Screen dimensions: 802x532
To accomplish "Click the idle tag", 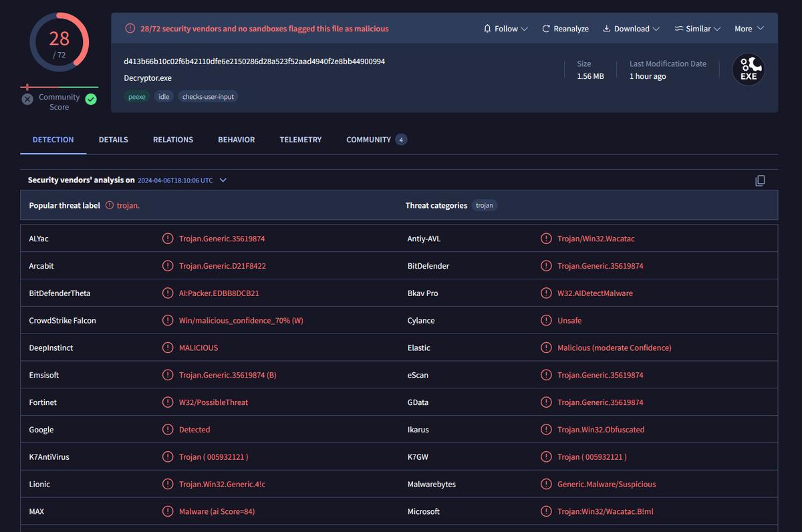I will [x=164, y=97].
